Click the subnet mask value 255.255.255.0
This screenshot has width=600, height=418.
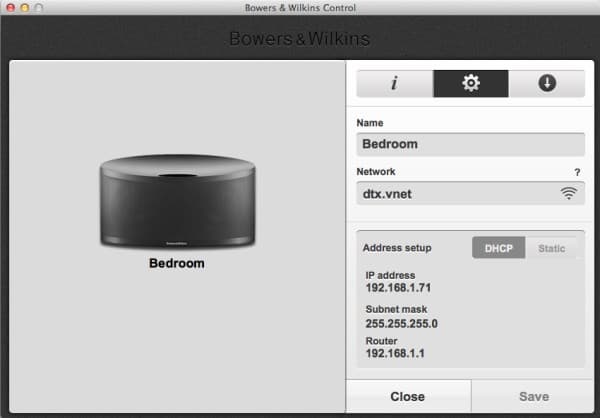click(x=401, y=324)
